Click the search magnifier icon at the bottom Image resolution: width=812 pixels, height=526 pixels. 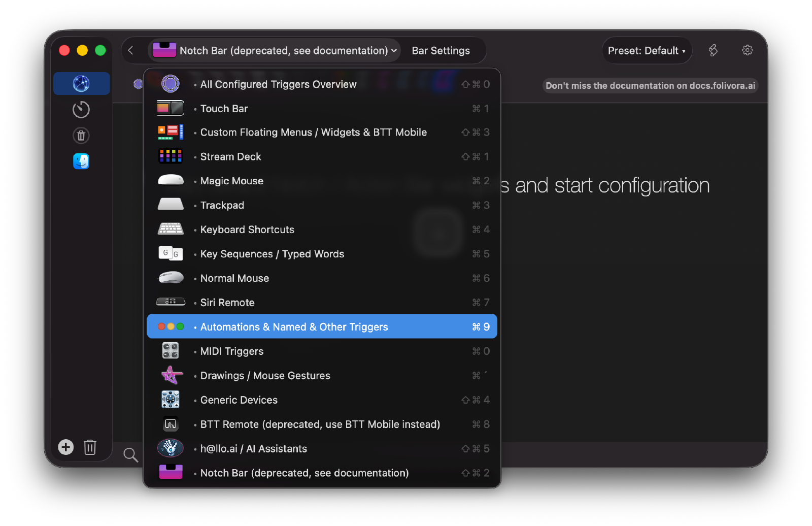pos(130,455)
